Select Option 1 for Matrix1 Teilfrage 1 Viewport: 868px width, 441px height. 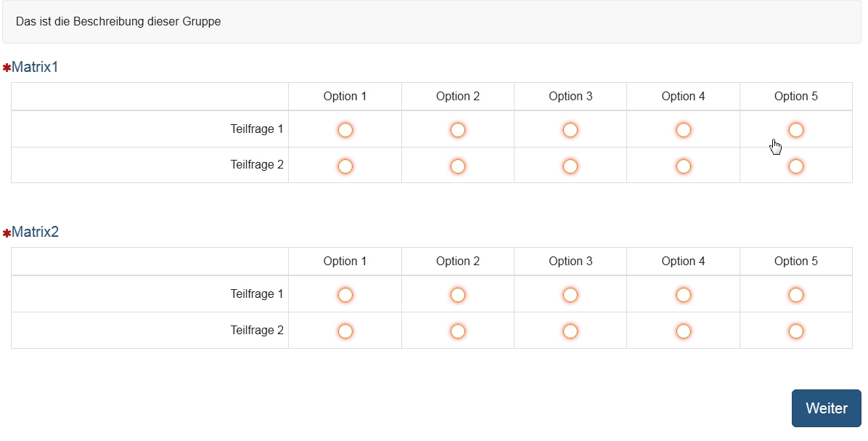coord(345,130)
